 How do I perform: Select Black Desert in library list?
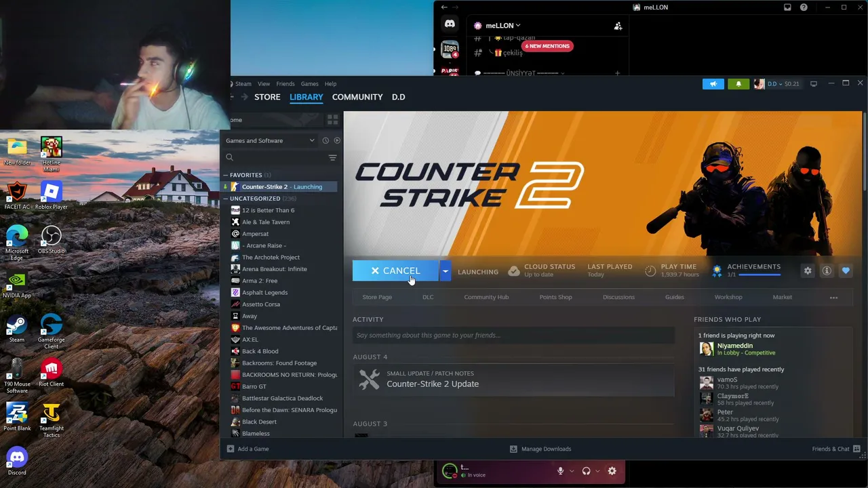(x=259, y=422)
